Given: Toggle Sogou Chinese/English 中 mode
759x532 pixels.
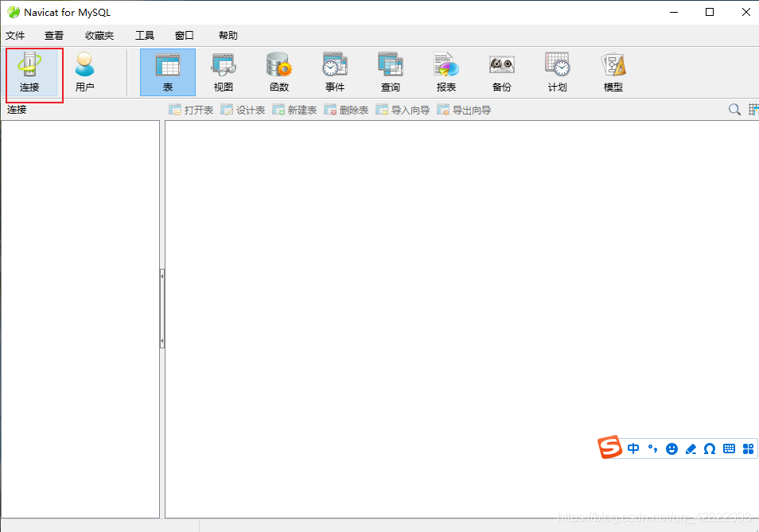Looking at the screenshot, I should click(633, 449).
